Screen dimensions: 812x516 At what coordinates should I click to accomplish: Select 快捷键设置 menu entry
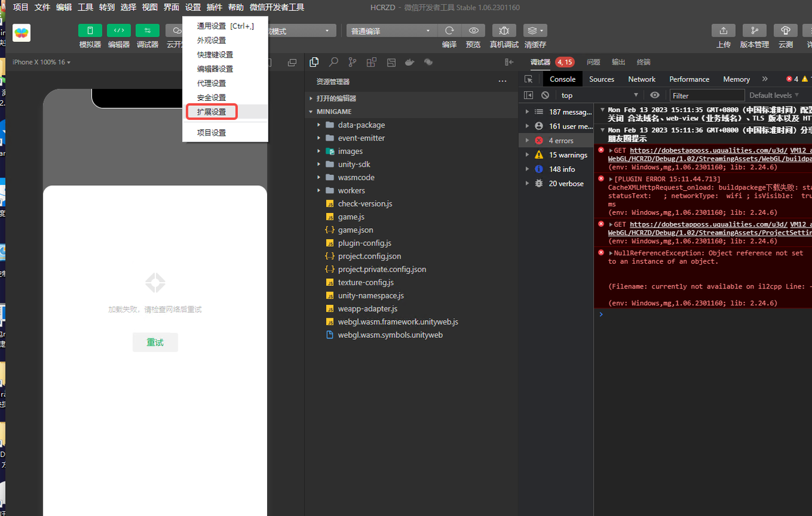click(x=225, y=55)
